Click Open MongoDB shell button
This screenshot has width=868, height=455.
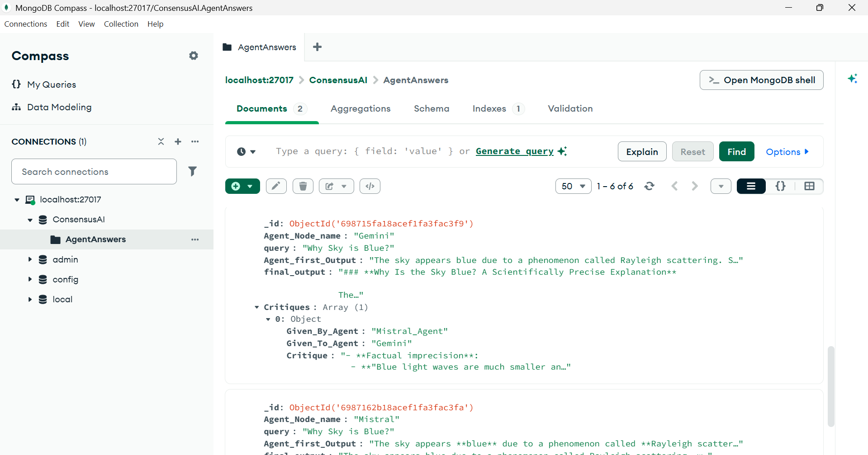coord(761,80)
